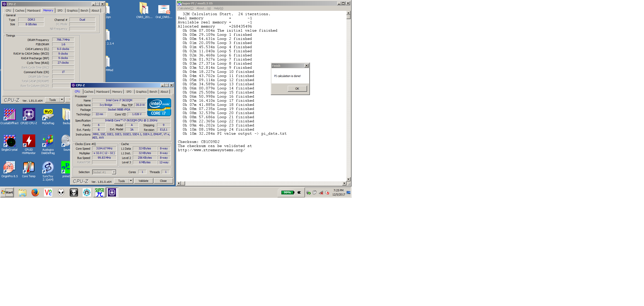Open Bench tab in front CPU-Z window
Image resolution: width=644 pixels, height=306 pixels.
click(153, 92)
